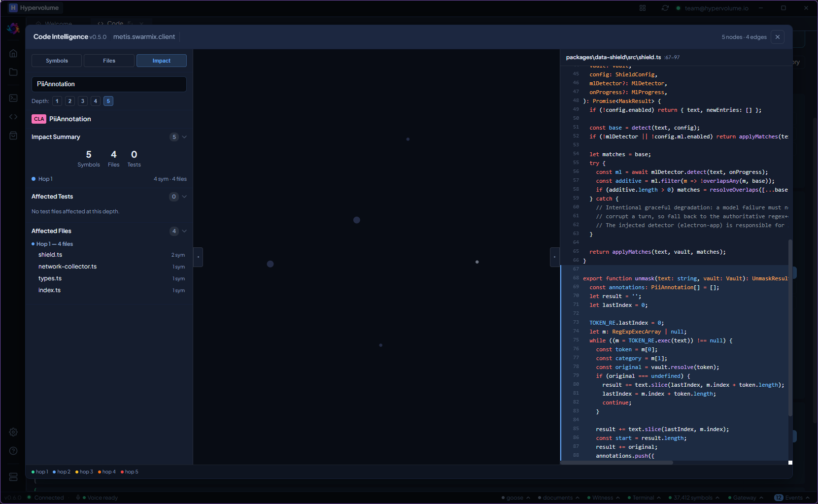This screenshot has width=818, height=504.
Task: Click the Hop 1 summary row
Action: (x=109, y=179)
